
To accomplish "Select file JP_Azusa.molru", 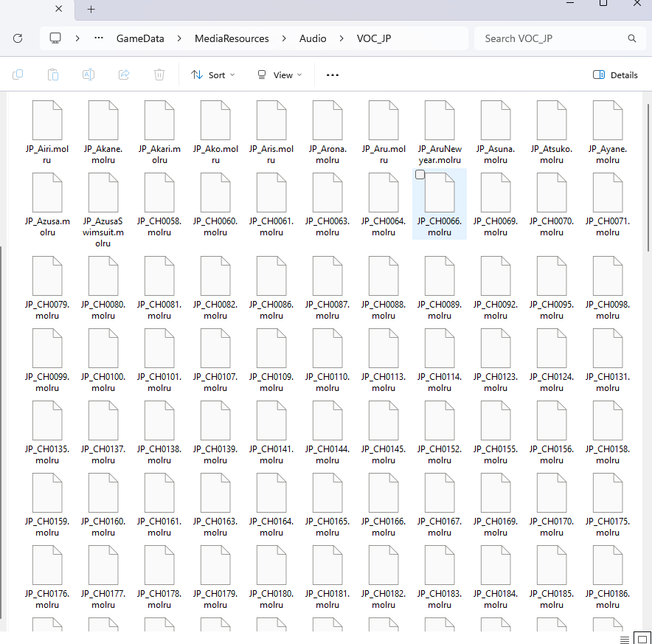I will click(x=47, y=204).
